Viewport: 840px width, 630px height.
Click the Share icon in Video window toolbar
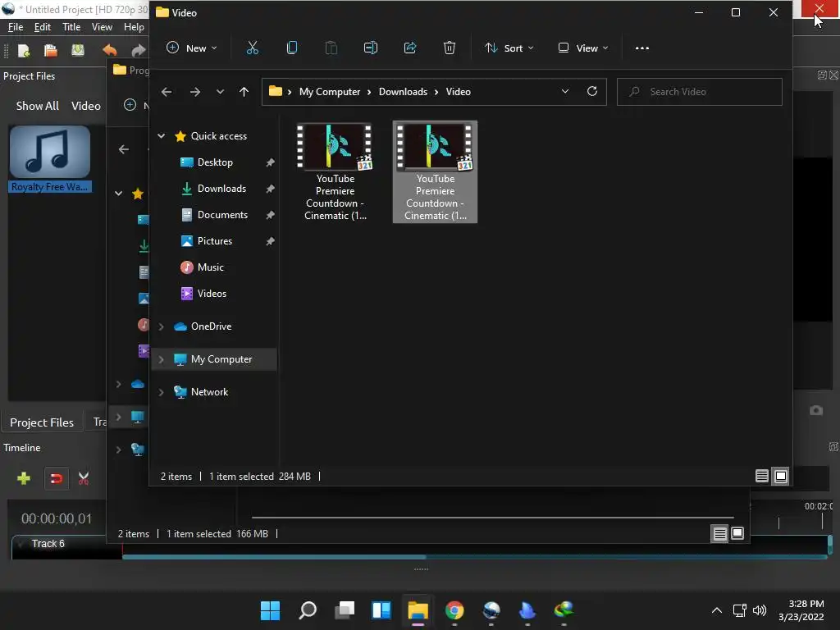pos(410,48)
